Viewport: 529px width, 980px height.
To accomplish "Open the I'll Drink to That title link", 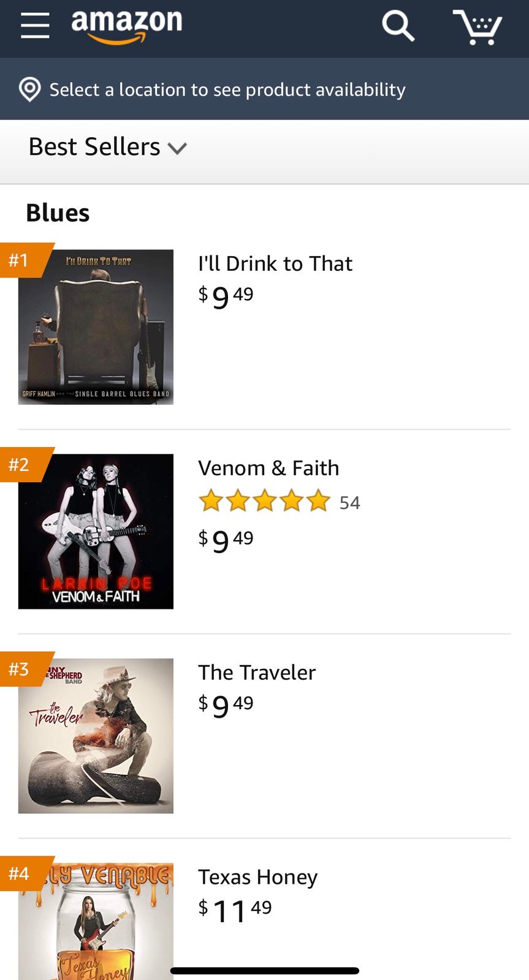I will (275, 263).
